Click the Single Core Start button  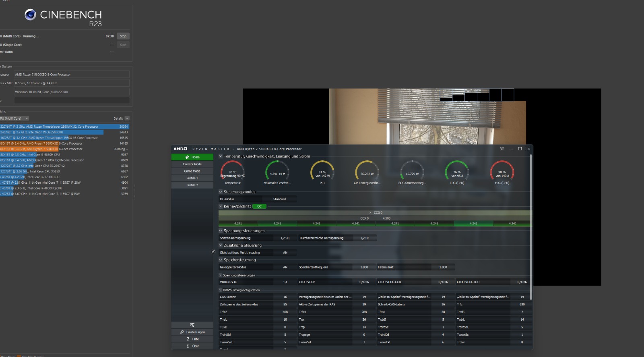123,45
